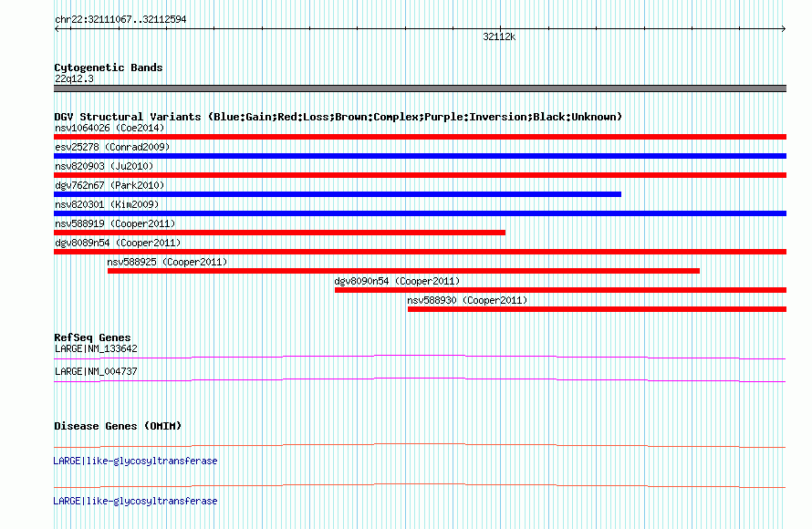This screenshot has height=529, width=812.
Task: Click the dgv762n67 (Park2010) label
Action: 109,185
